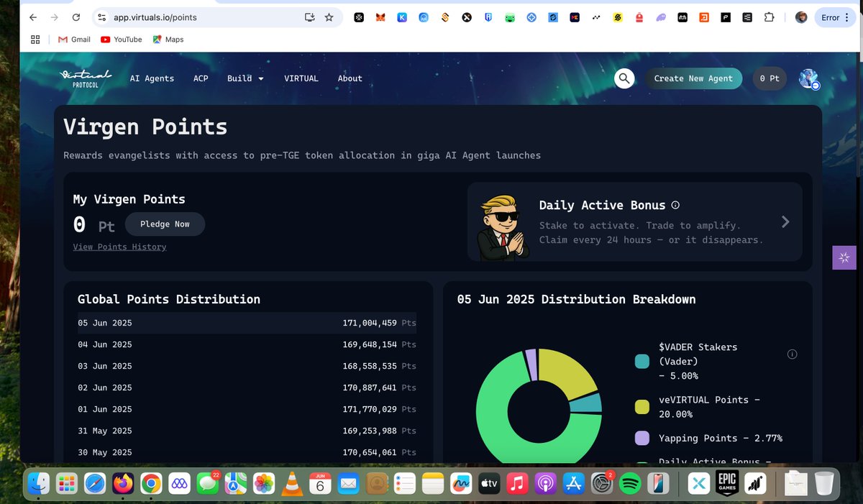
Task: View site information icon in address bar
Action: coord(101,17)
